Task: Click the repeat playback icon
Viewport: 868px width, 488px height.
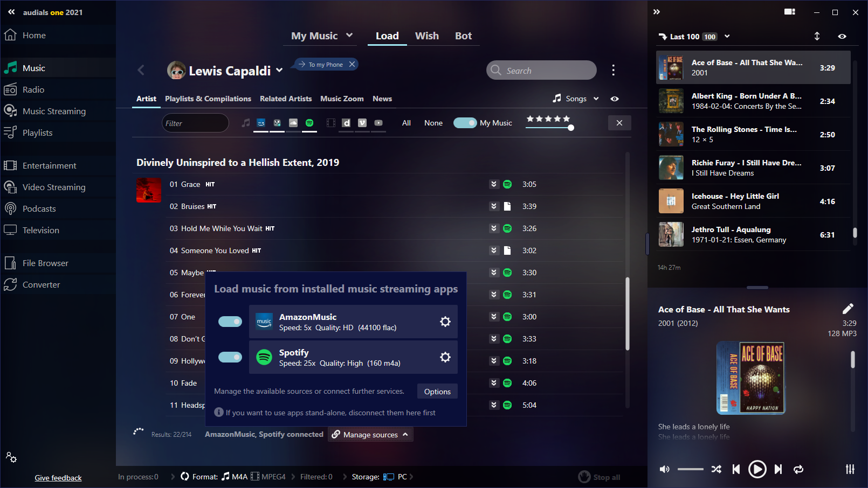Action: point(798,469)
